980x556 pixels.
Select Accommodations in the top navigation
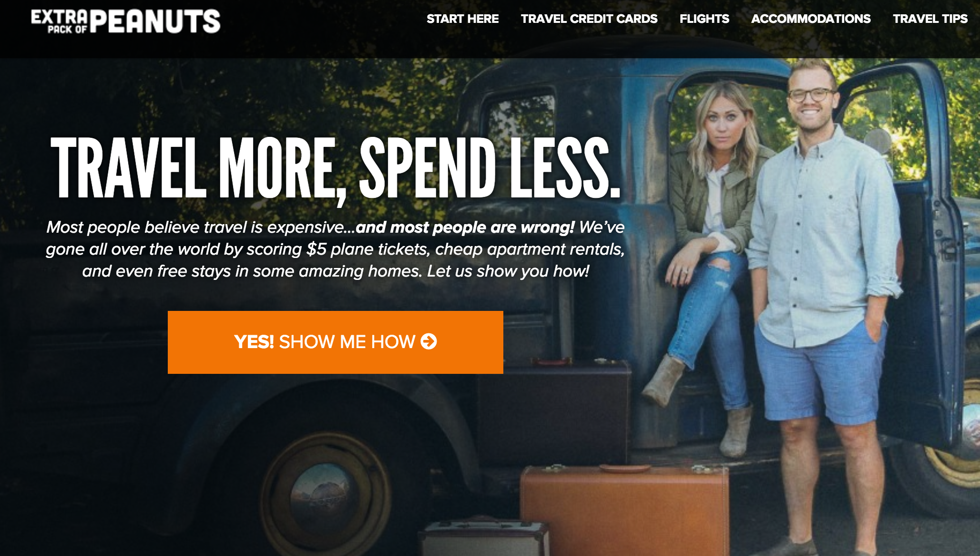(x=811, y=19)
